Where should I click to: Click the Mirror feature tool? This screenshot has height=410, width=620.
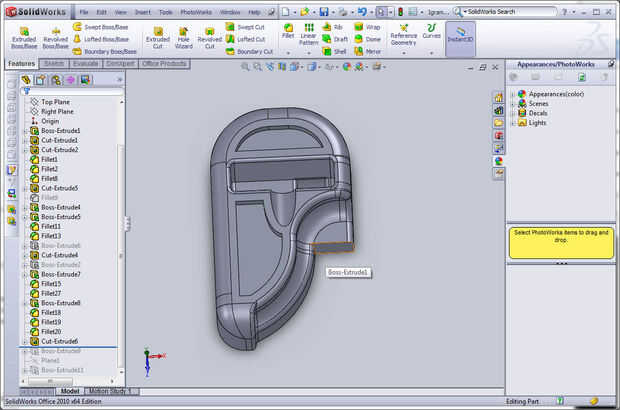point(366,51)
